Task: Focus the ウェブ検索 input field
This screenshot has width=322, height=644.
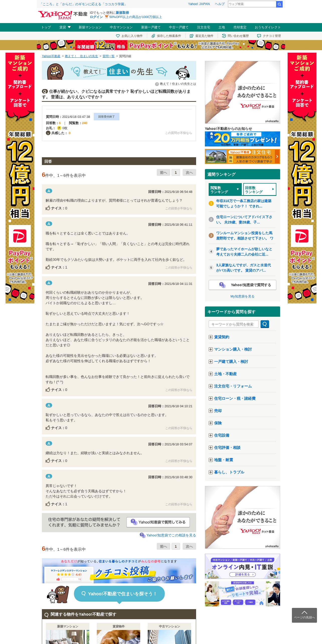Action: tap(252, 4)
